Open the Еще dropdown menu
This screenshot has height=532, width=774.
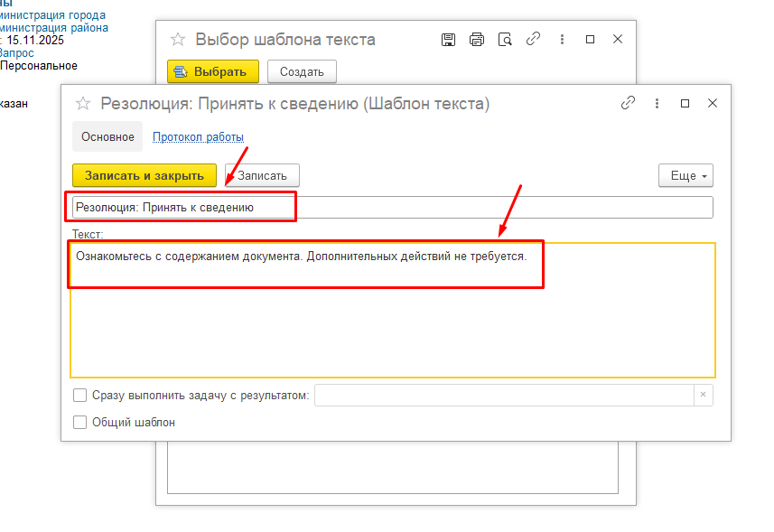click(685, 176)
